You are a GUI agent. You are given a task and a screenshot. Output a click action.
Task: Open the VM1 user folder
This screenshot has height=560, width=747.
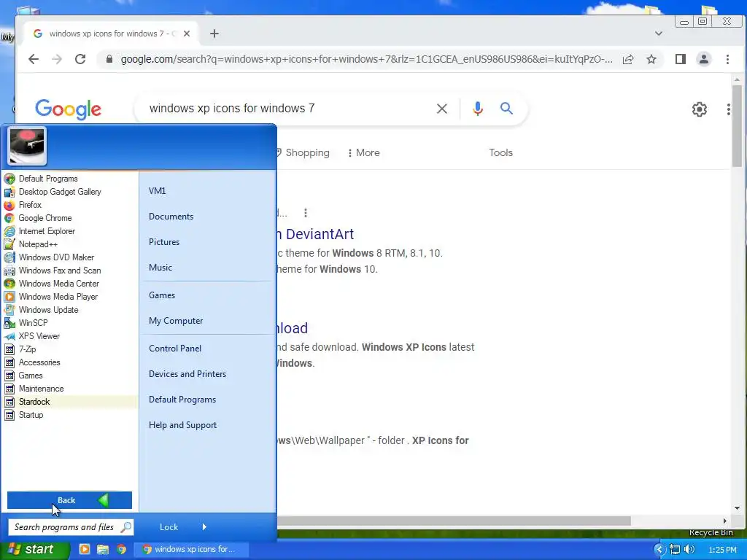[x=158, y=191]
